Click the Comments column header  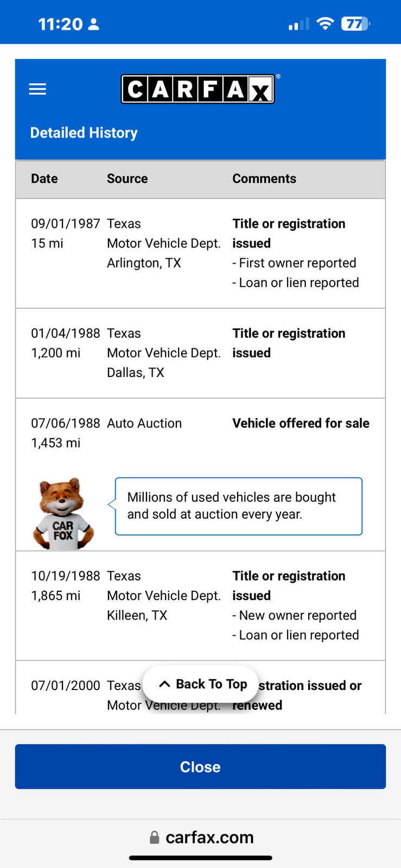click(264, 178)
